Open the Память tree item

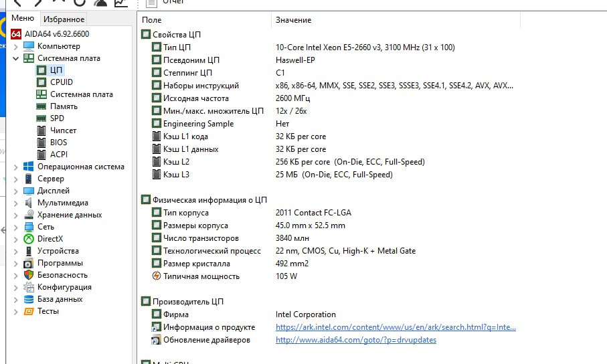click(64, 106)
